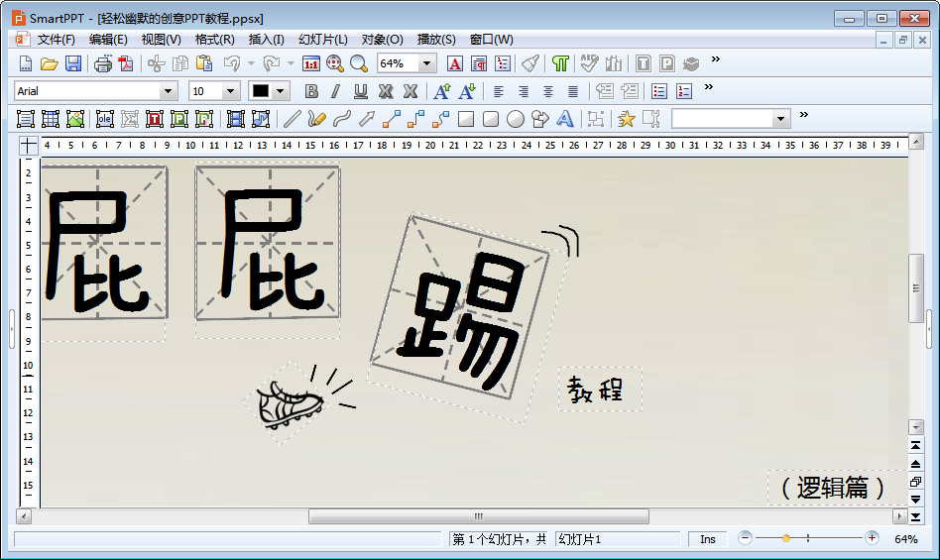This screenshot has height=560, width=940.
Task: Open the 插入(I) menu
Action: pos(266,40)
